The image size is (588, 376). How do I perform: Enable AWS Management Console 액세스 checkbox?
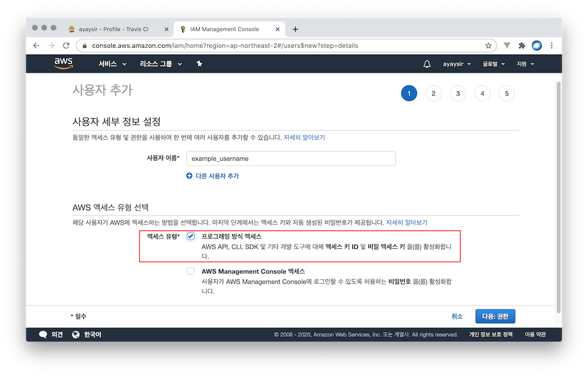coord(191,271)
